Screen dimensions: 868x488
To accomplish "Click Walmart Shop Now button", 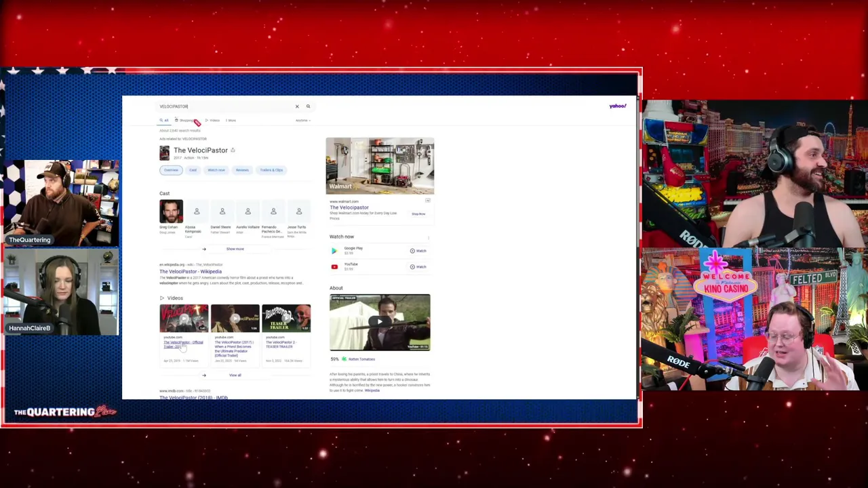I will [x=418, y=214].
